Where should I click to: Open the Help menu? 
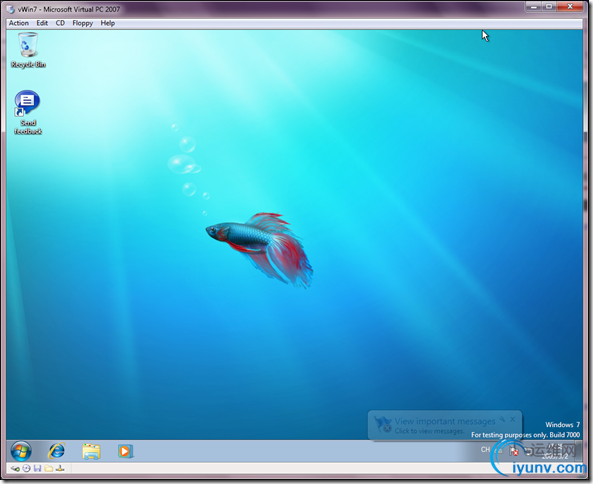coord(107,23)
